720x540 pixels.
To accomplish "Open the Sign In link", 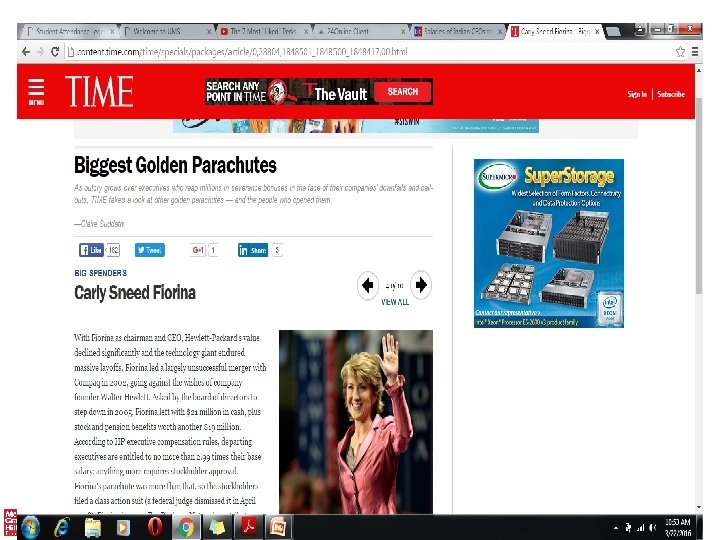I will (x=637, y=94).
